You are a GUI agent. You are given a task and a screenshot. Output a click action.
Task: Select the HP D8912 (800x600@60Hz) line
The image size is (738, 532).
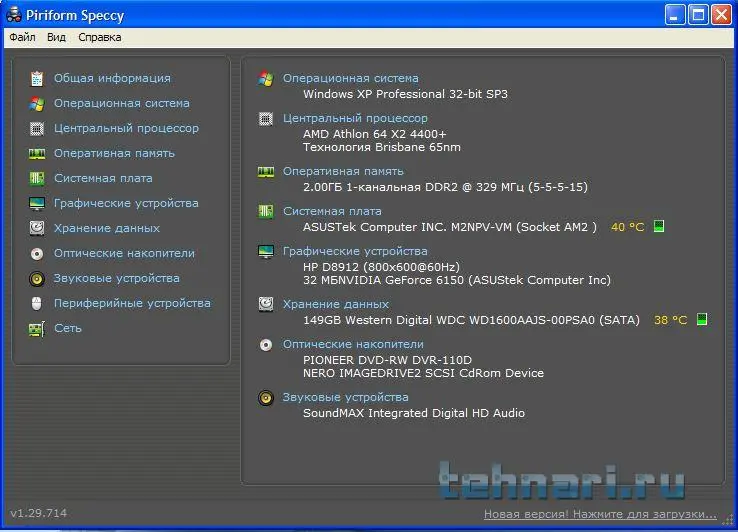tap(381, 267)
